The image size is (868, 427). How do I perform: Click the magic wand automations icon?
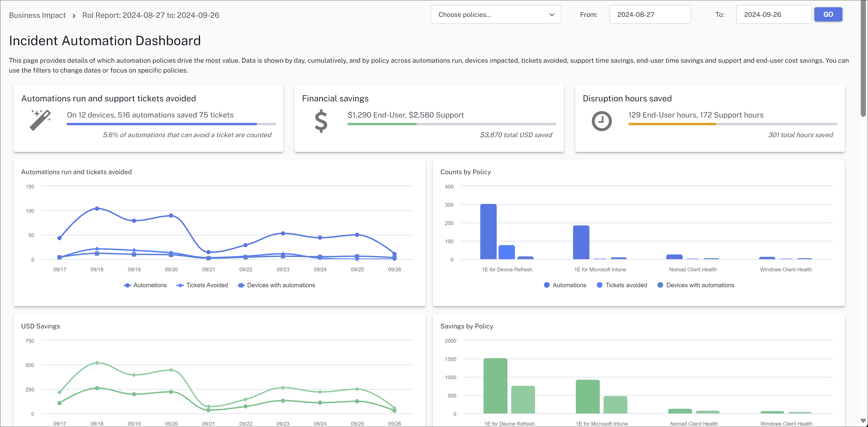pyautogui.click(x=40, y=120)
